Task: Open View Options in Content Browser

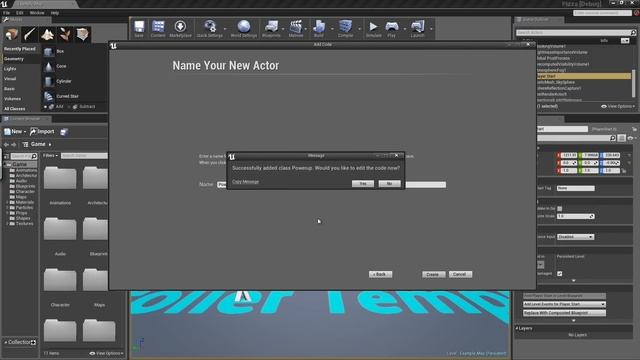Action: [107, 353]
